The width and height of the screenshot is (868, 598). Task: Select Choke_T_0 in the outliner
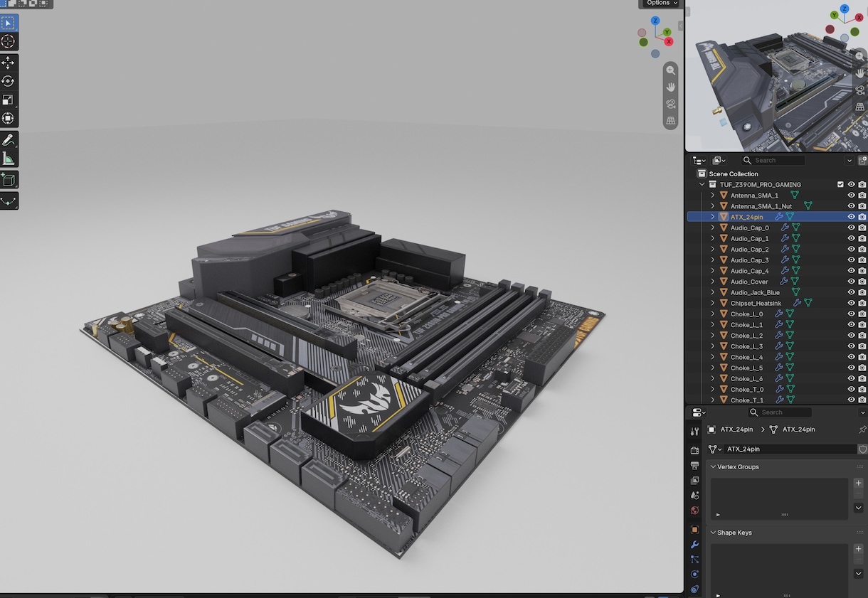click(x=746, y=390)
